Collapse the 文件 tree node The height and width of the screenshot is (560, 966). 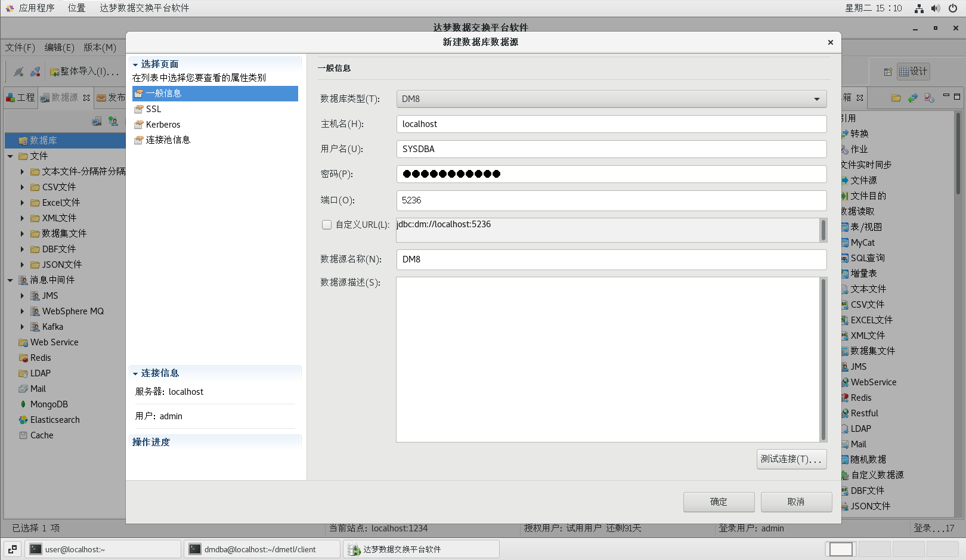10,156
